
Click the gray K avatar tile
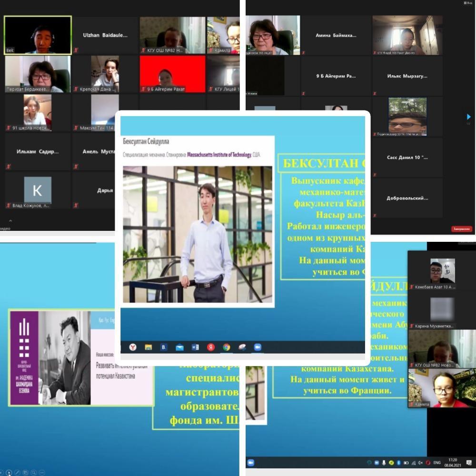tap(37, 190)
